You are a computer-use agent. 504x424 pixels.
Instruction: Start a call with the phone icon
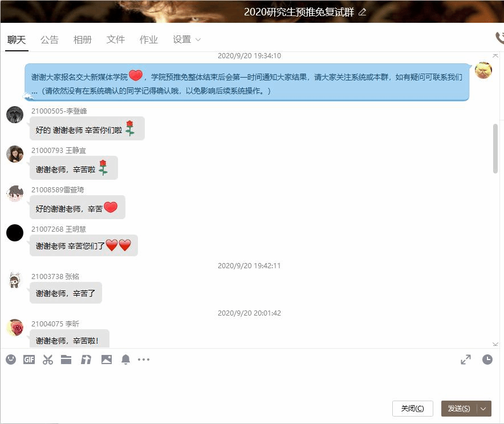coord(499,38)
